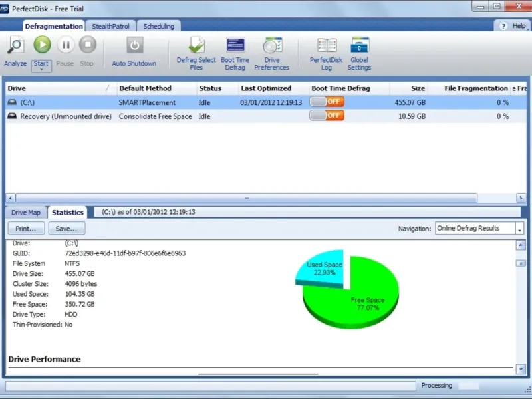The image size is (532, 399).
Task: Click the Recovery drive disk icon
Action: [x=12, y=116]
